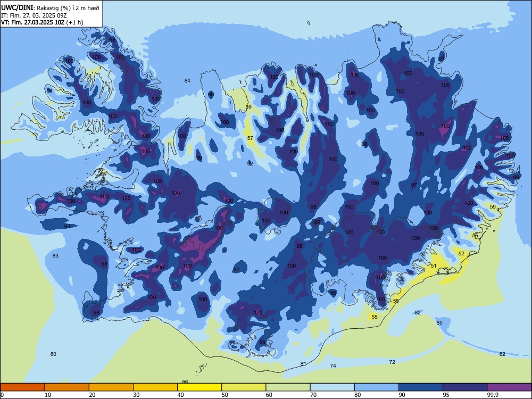The image size is (532, 399).
Task: Click the 10–20 orange legend swatch
Action: click(x=67, y=387)
